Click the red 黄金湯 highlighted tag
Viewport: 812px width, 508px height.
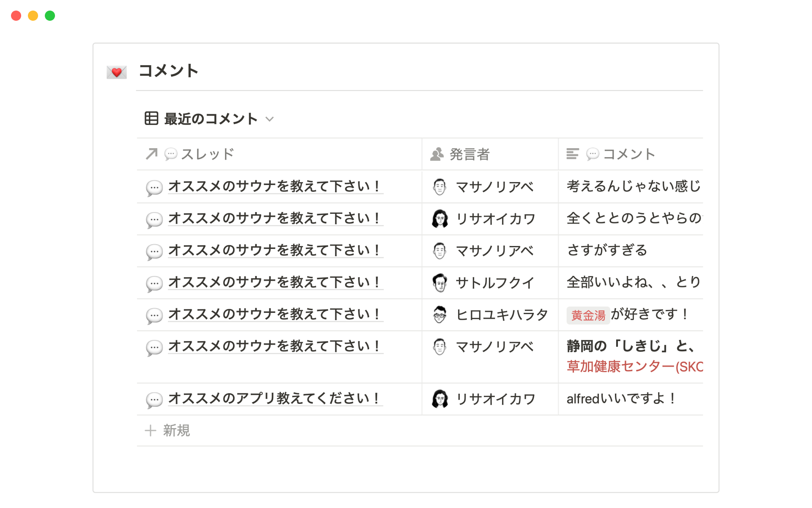pyautogui.click(x=588, y=315)
